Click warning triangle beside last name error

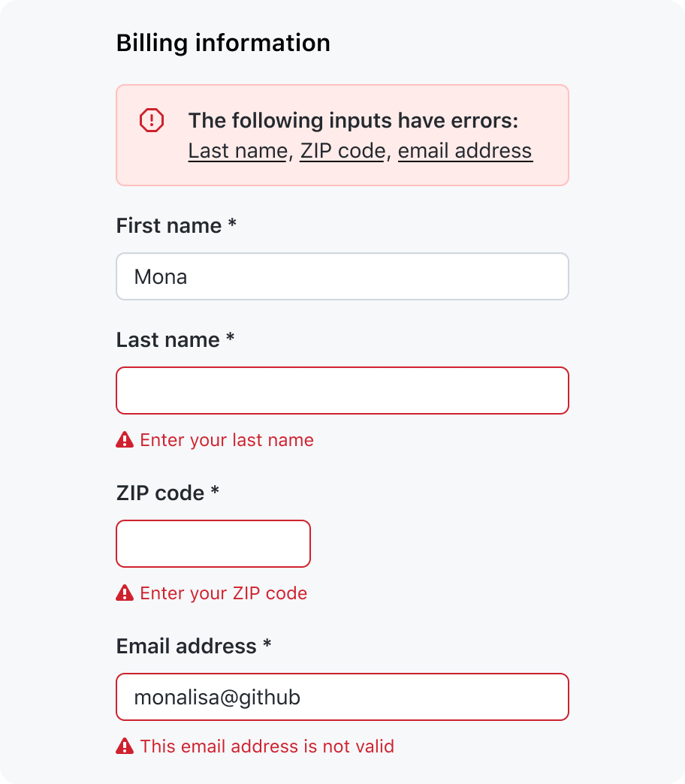(x=125, y=440)
